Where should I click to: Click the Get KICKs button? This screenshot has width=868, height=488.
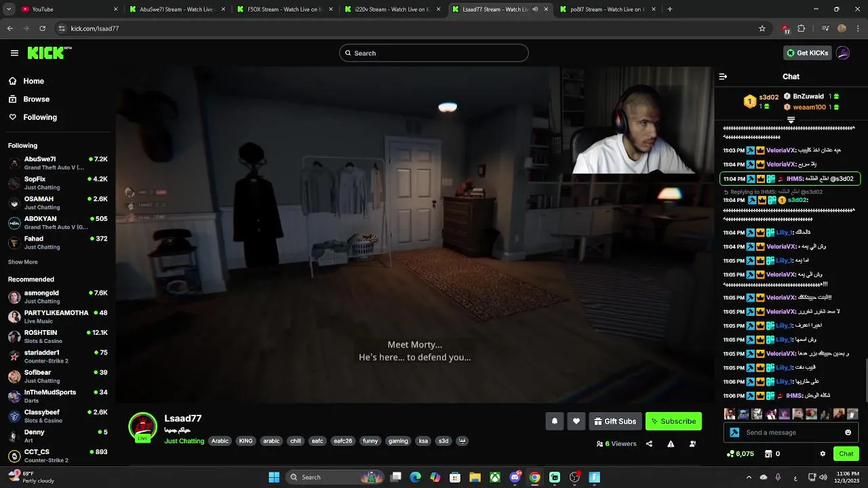(x=807, y=53)
